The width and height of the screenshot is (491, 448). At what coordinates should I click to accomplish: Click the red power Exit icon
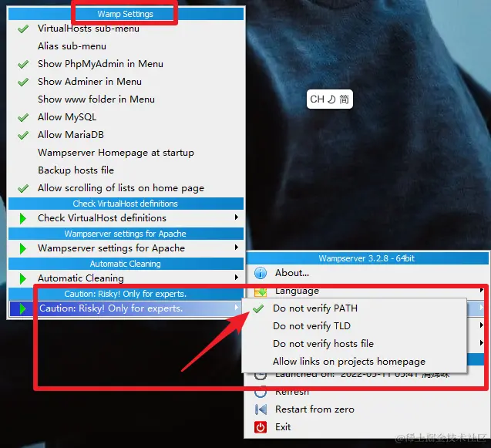(x=261, y=427)
